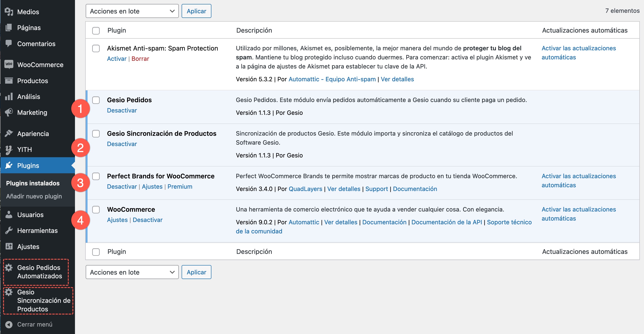Toggle the select-all checkbox in table footer
644x334 pixels.
[96, 252]
